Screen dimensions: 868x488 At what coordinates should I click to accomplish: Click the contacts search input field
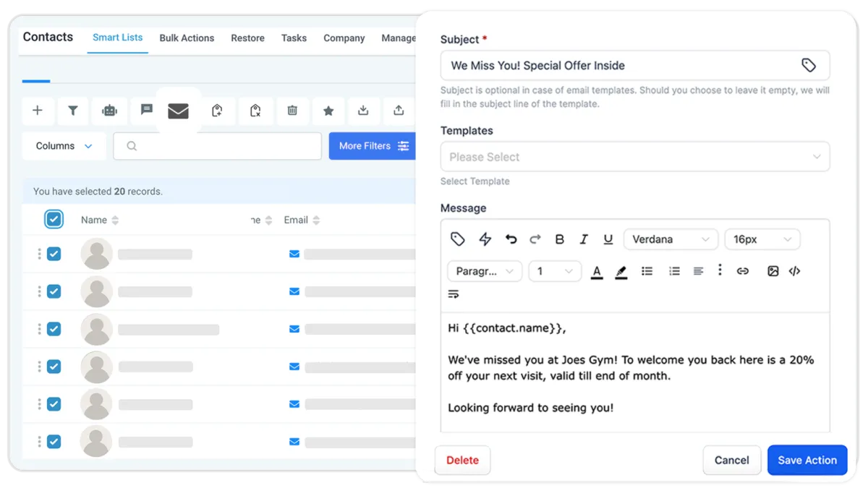click(x=217, y=146)
